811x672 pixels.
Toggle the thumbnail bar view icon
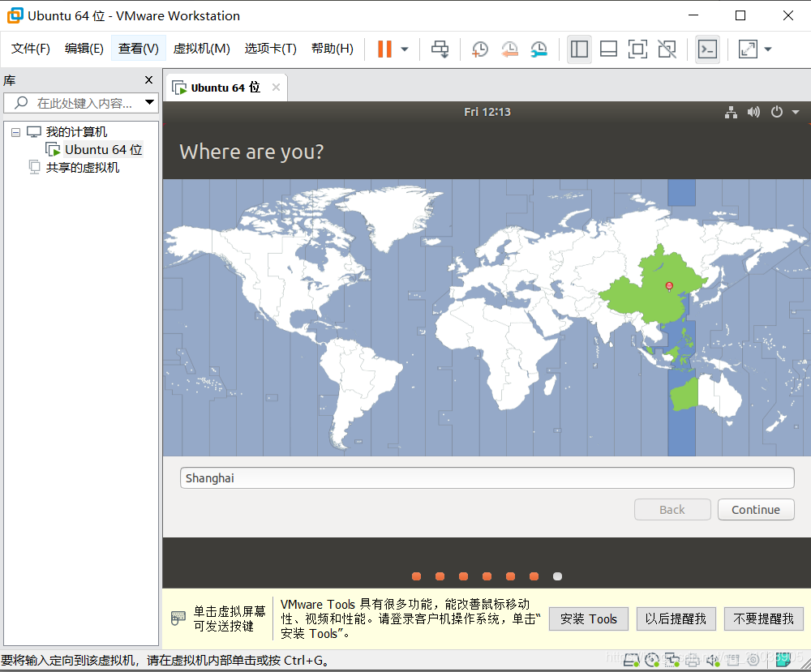coord(608,49)
